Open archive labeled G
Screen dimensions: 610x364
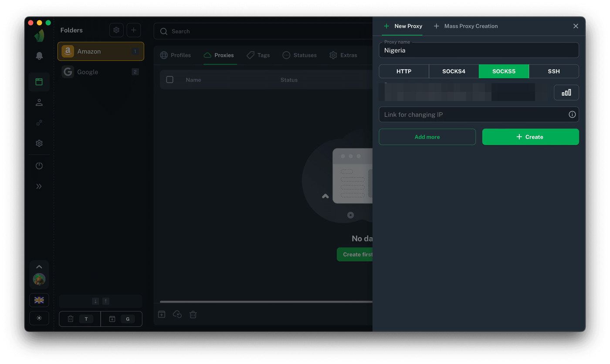click(x=121, y=319)
